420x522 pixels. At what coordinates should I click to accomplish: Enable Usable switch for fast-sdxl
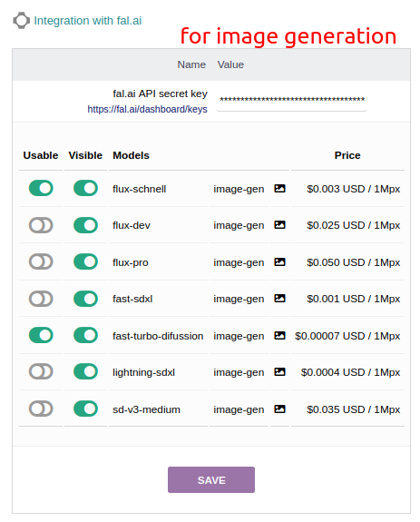click(x=41, y=299)
